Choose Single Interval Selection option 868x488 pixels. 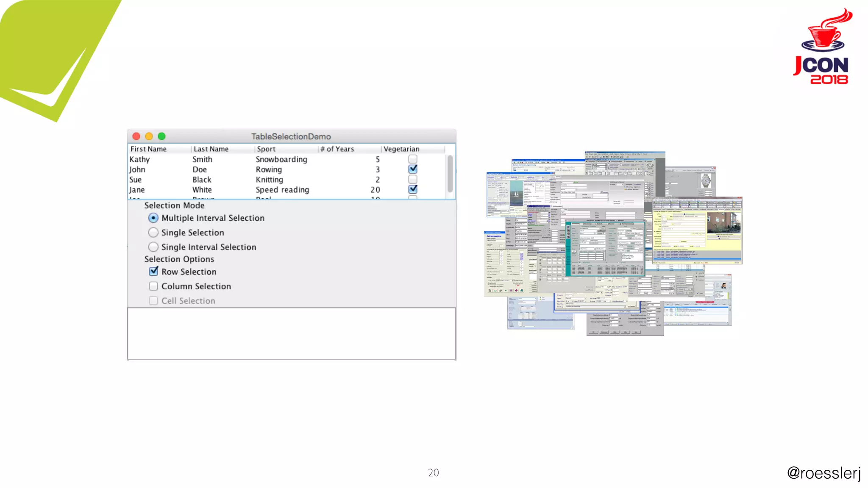click(x=153, y=247)
